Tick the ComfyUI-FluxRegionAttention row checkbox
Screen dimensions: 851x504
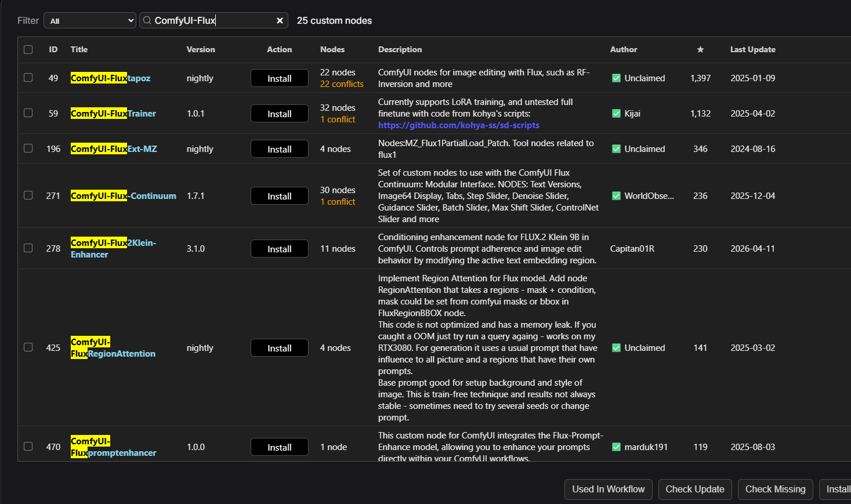[28, 347]
